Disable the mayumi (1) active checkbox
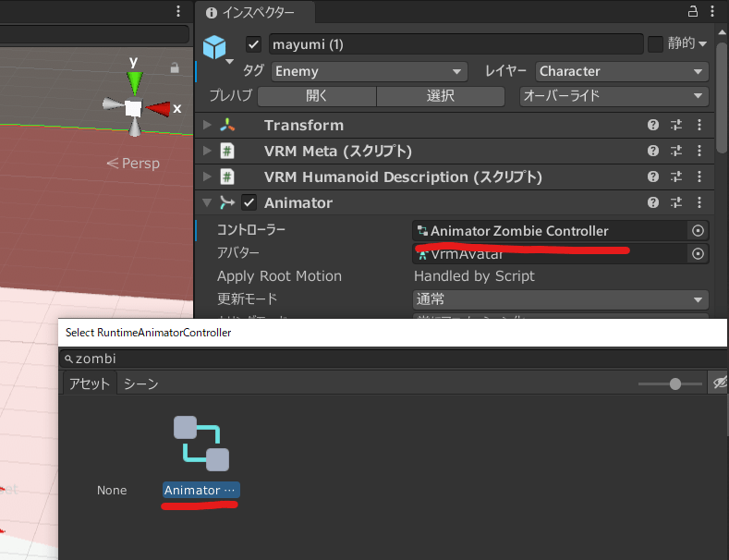 pyautogui.click(x=254, y=44)
